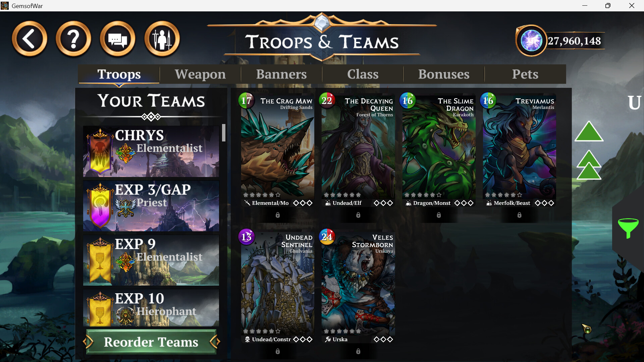Click the double green up arrow
Image resolution: width=644 pixels, height=362 pixels.
tap(589, 165)
